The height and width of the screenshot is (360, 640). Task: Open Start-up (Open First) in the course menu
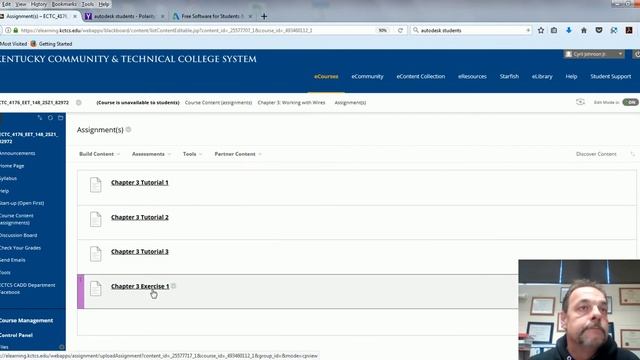[x=22, y=203]
